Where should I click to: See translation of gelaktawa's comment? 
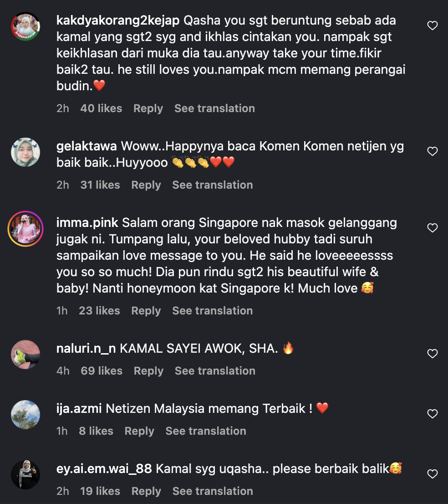(212, 185)
